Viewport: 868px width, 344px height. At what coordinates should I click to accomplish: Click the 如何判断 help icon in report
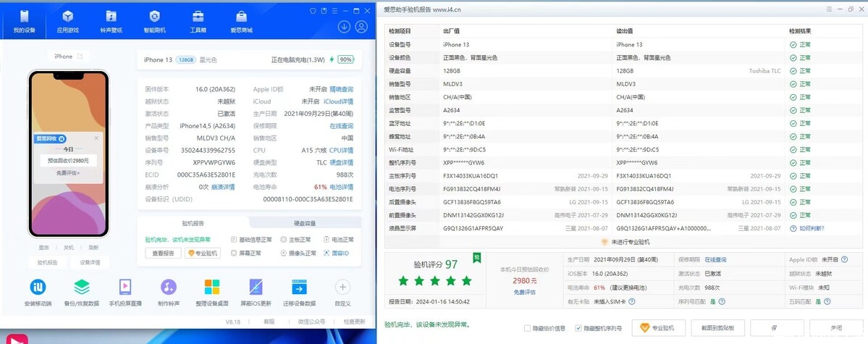pyautogui.click(x=793, y=228)
